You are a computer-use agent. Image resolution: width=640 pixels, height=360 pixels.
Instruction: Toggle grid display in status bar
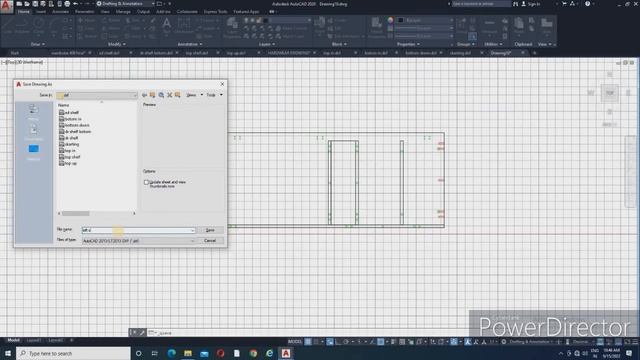point(308,342)
